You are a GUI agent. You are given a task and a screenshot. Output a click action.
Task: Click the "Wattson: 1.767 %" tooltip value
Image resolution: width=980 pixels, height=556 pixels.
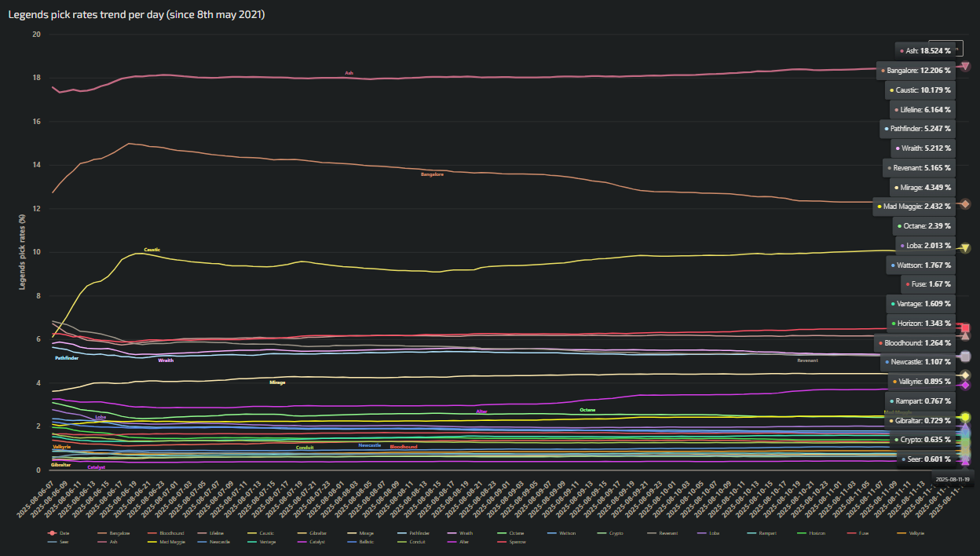[921, 265]
